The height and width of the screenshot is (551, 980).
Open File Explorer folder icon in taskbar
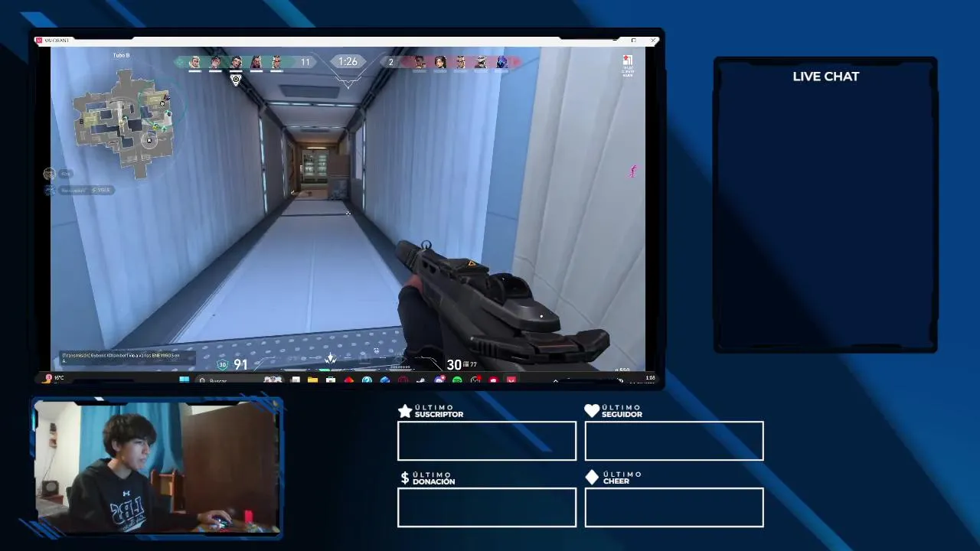pyautogui.click(x=312, y=380)
